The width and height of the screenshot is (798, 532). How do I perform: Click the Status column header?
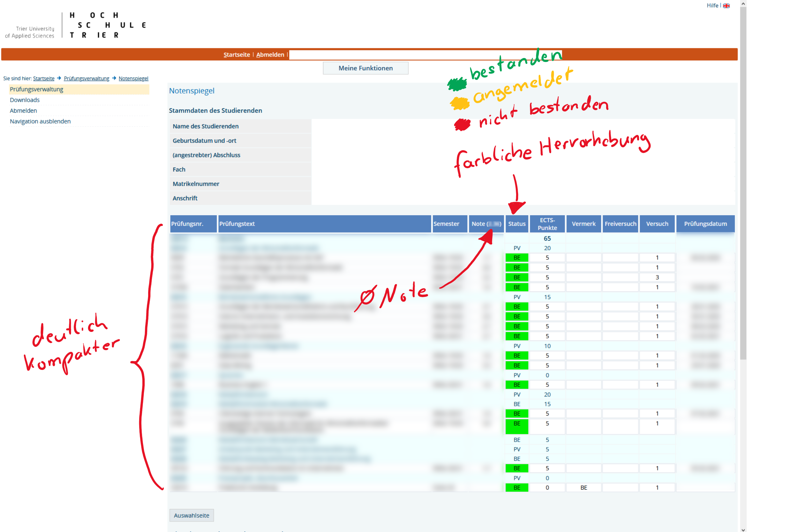pyautogui.click(x=516, y=224)
